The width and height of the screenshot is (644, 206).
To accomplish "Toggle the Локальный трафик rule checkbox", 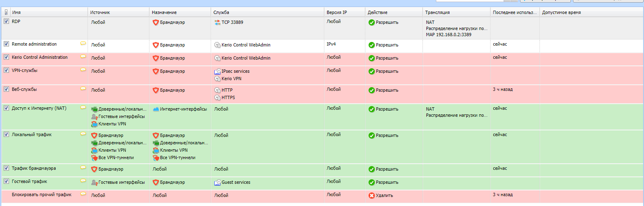I will pos(6,134).
